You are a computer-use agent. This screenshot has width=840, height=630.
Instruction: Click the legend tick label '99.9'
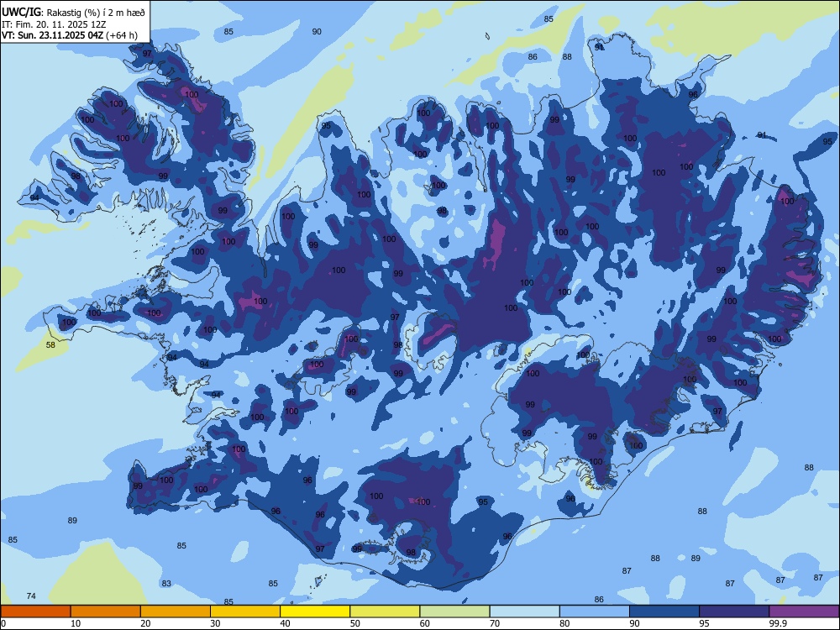[x=777, y=623]
